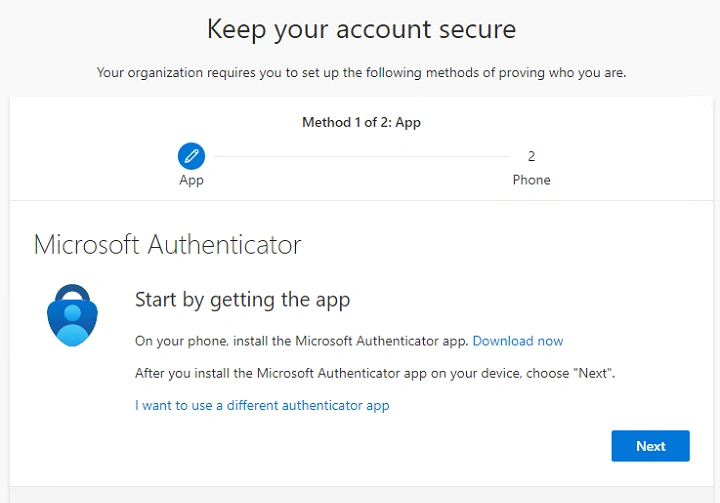Click the "On your phone, install" instruction
The width and height of the screenshot is (720, 503).
[x=301, y=341]
